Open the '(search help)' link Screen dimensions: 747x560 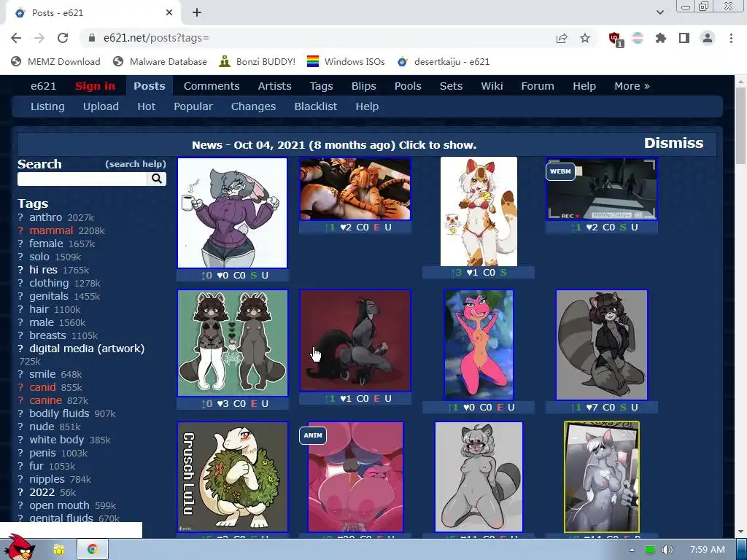click(x=135, y=164)
